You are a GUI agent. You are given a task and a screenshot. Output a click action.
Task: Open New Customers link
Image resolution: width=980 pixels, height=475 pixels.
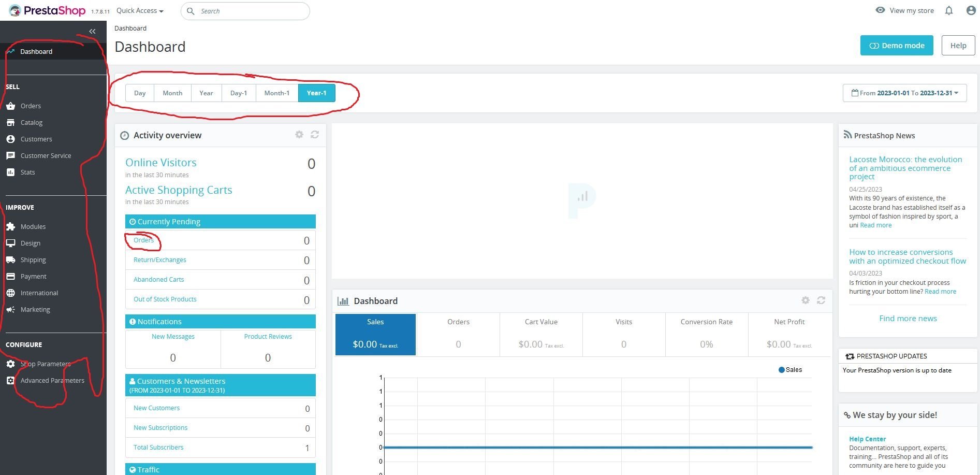point(156,408)
